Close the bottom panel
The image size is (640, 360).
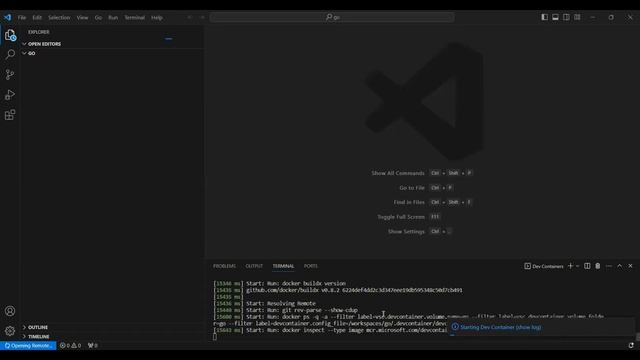[630, 266]
